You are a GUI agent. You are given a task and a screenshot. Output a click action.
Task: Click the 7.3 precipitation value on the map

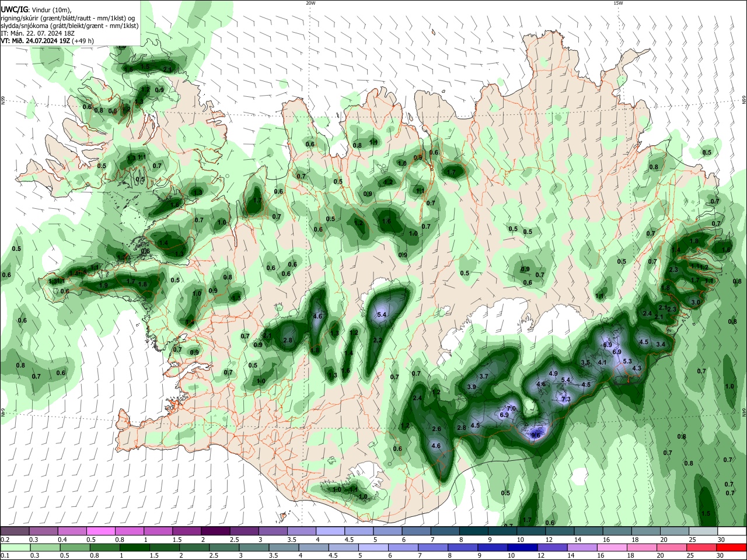tap(566, 400)
